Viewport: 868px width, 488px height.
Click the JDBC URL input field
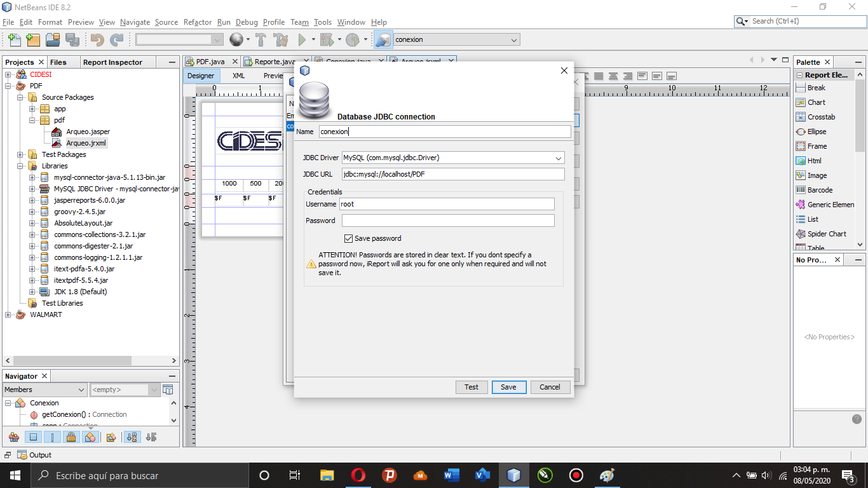(x=453, y=174)
